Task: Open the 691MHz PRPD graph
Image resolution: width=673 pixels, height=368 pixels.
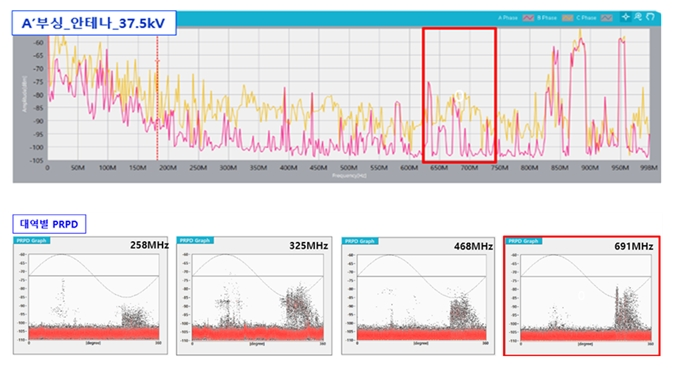Action: point(582,295)
